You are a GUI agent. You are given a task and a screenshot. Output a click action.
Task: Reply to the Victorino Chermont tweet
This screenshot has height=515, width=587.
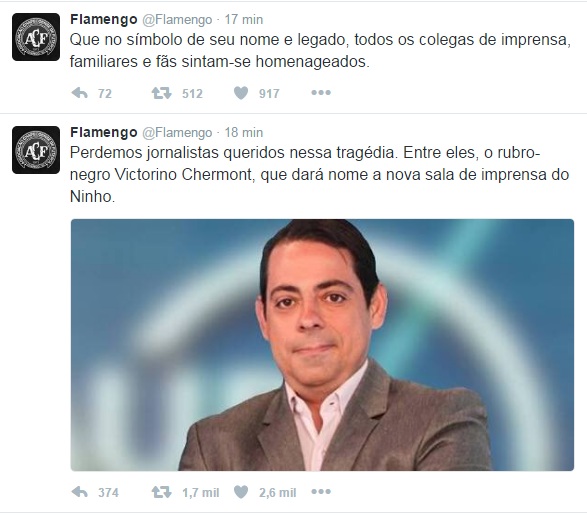point(79,492)
